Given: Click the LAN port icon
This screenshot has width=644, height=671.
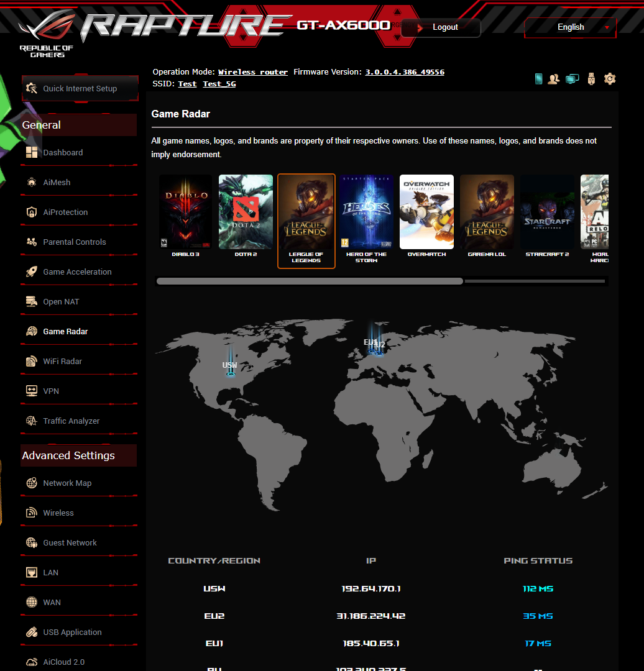Looking at the screenshot, I should click(x=32, y=573).
